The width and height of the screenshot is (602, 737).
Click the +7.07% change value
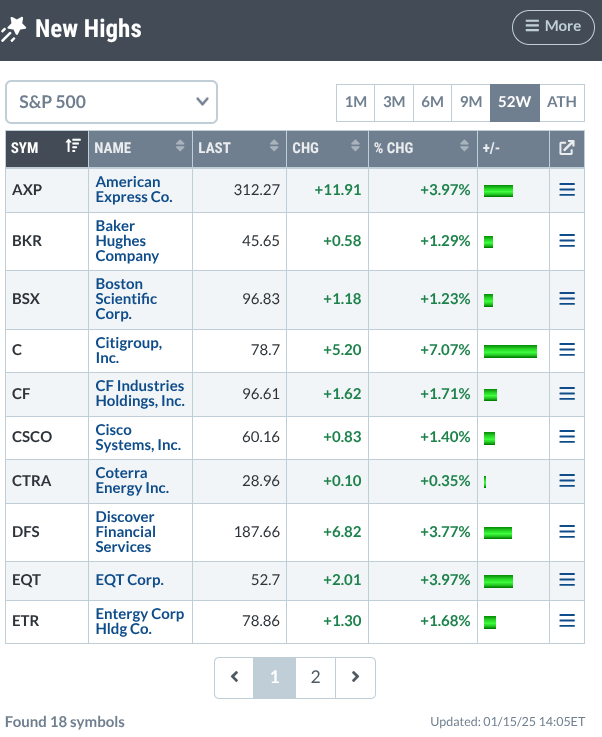pos(445,350)
